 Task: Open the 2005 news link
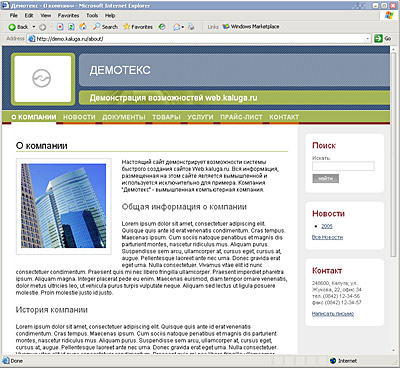[x=327, y=226]
